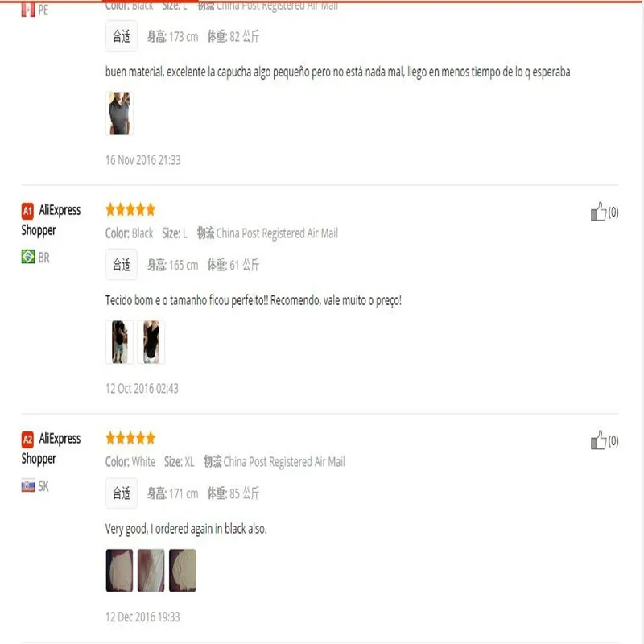The image size is (644, 644).
Task: Open middle photo in SK review
Action: pos(151,570)
